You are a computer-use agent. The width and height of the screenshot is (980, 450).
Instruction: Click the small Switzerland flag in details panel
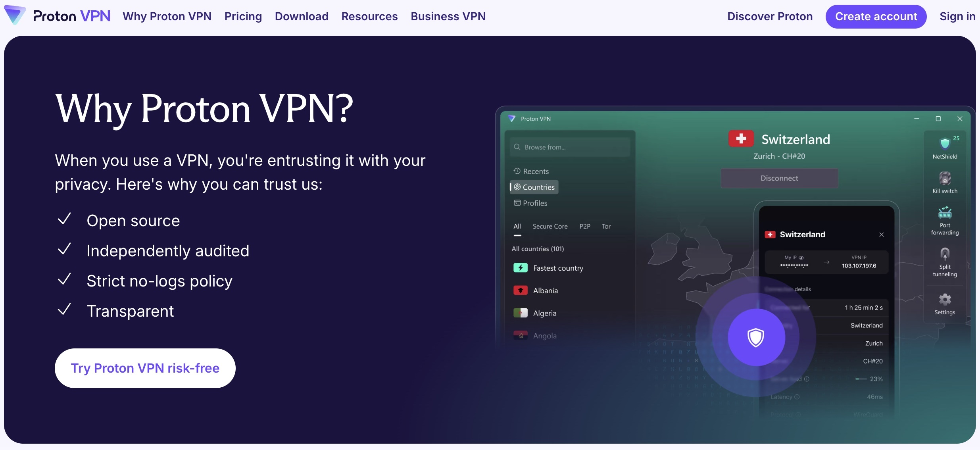tap(770, 235)
